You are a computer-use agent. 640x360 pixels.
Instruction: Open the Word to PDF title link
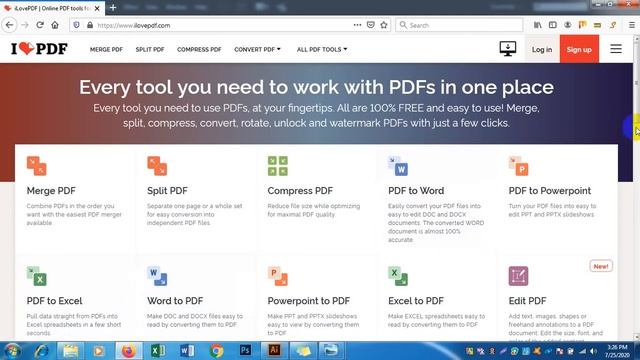175,301
